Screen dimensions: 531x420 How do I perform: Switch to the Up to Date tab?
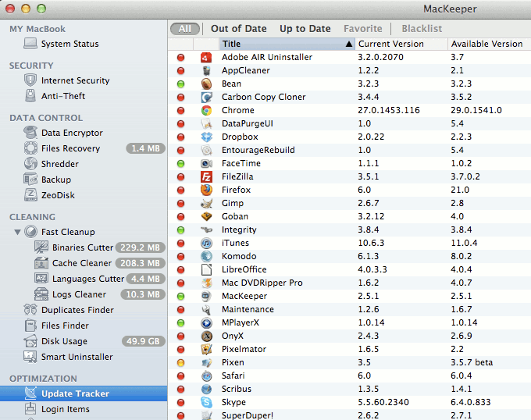305,29
